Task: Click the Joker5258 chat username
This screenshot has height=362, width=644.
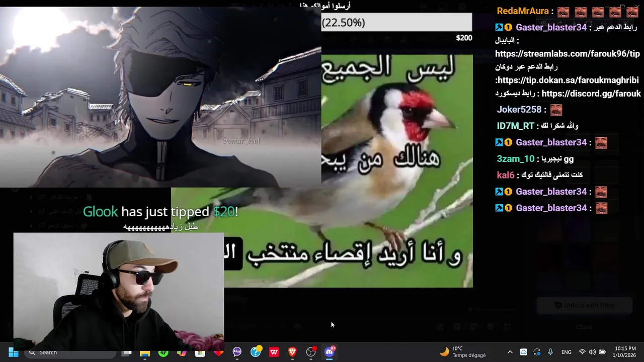Action: point(519,110)
